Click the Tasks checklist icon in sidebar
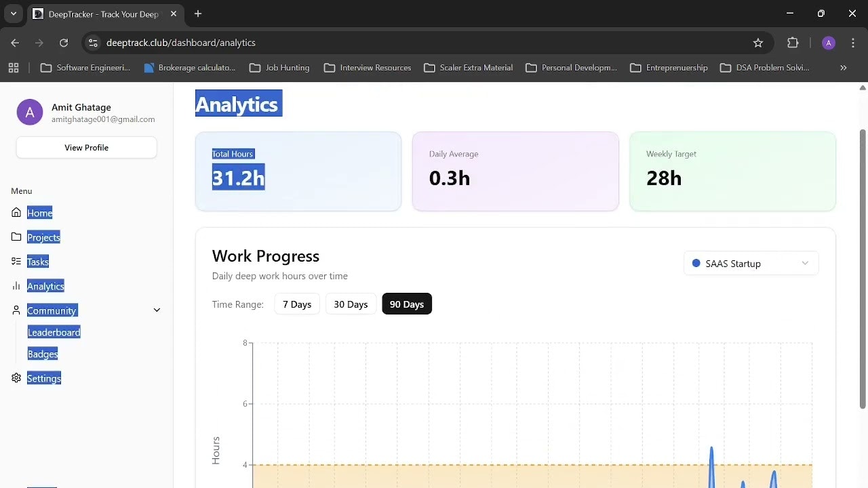 pyautogui.click(x=16, y=262)
